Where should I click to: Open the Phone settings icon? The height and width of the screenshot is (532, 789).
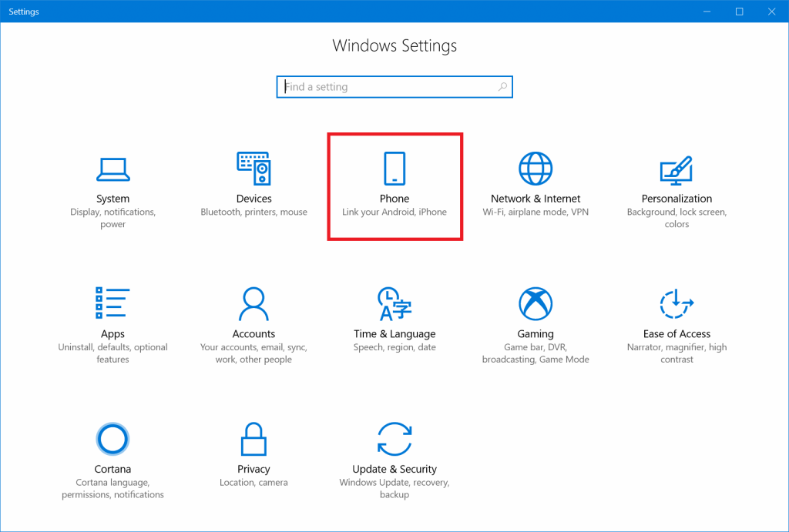[x=394, y=169]
